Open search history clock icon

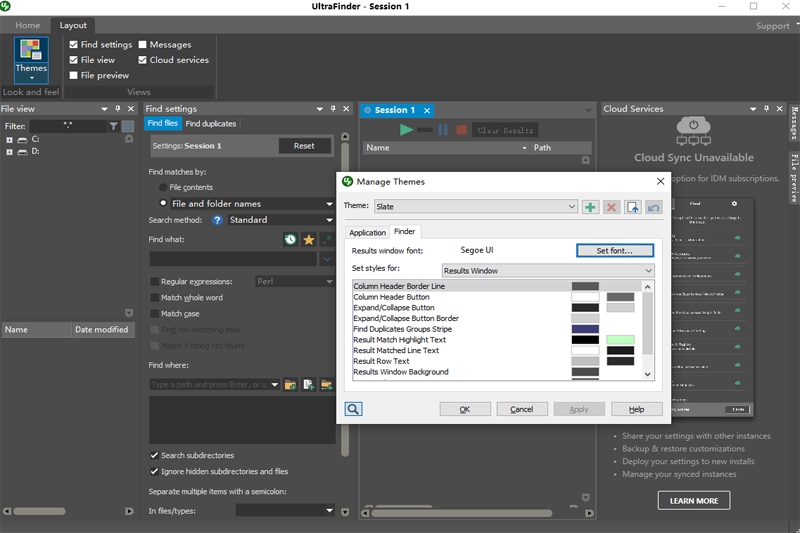coord(290,239)
